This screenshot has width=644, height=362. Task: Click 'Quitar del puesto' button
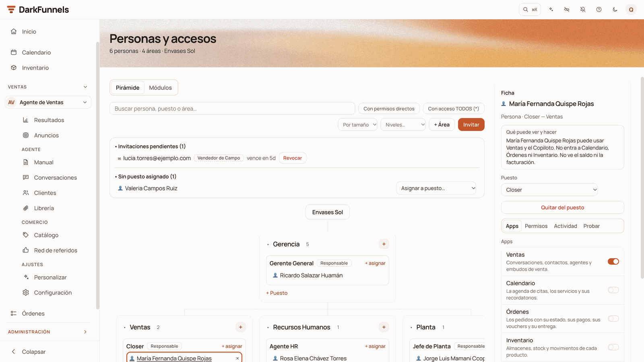pyautogui.click(x=562, y=208)
